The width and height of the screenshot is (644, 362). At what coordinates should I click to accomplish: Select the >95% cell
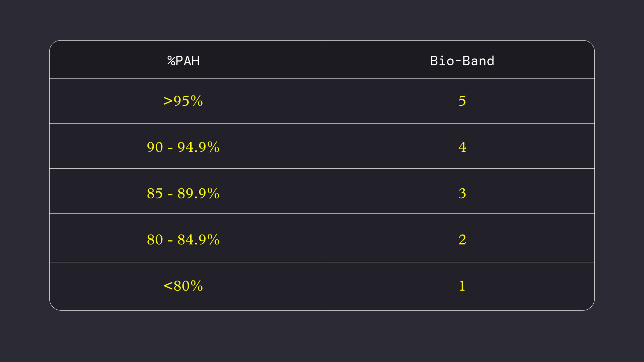click(x=183, y=101)
